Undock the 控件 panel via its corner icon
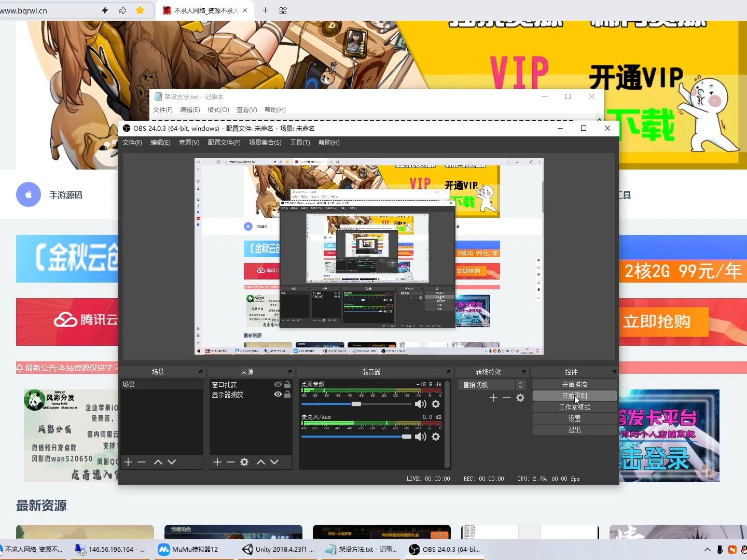The width and height of the screenshot is (747, 560). pos(615,372)
